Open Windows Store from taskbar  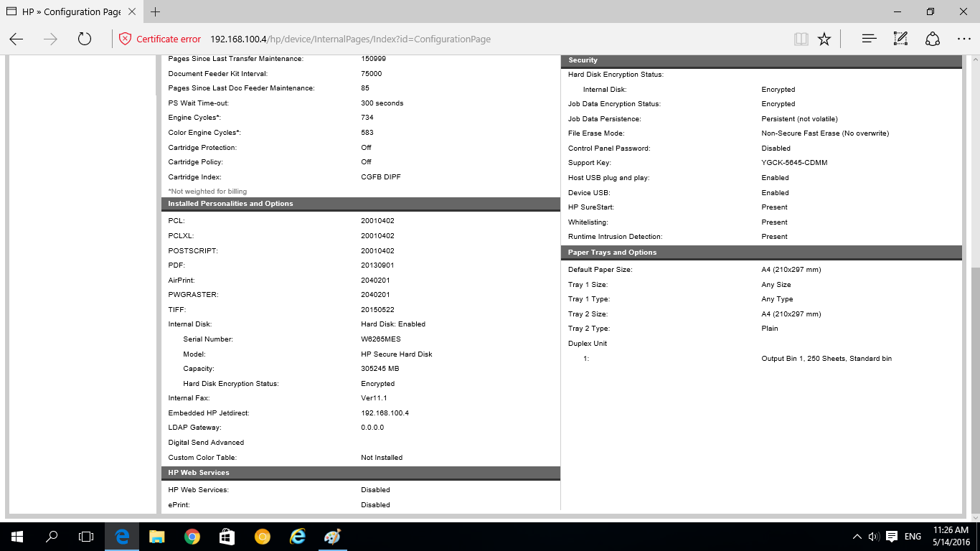[x=227, y=537]
